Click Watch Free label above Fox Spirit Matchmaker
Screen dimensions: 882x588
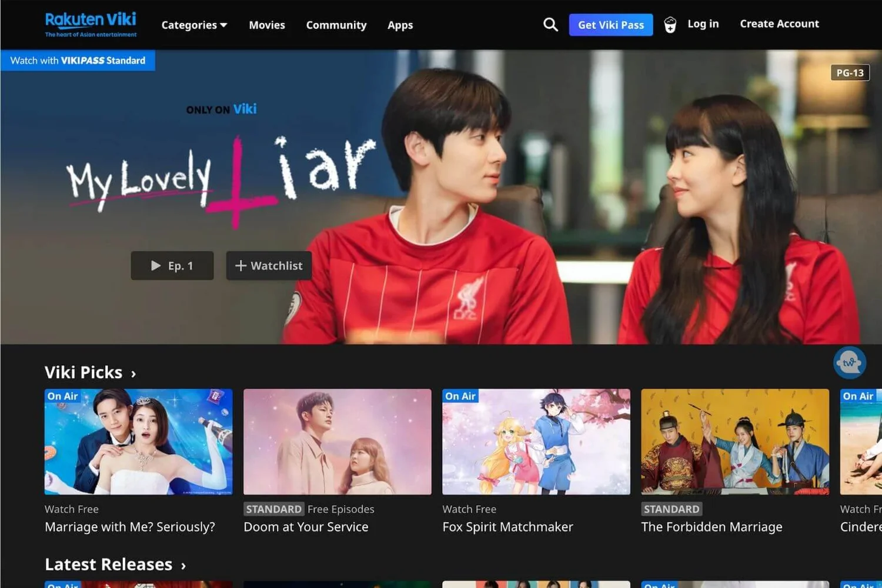[x=469, y=509]
